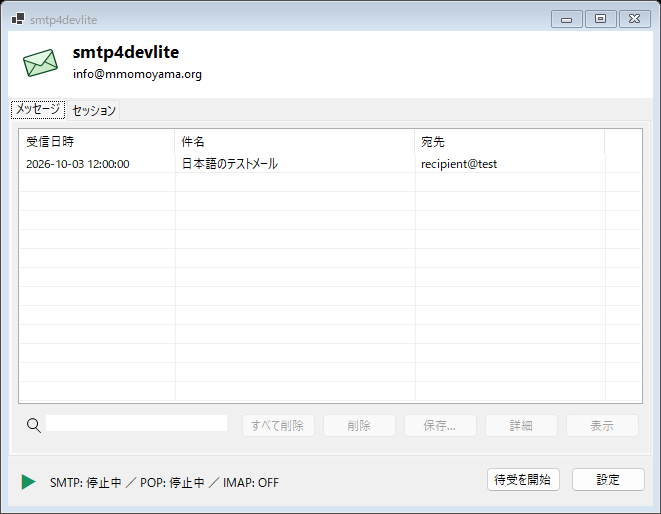
Task: Click the 表示 button
Action: [x=602, y=425]
